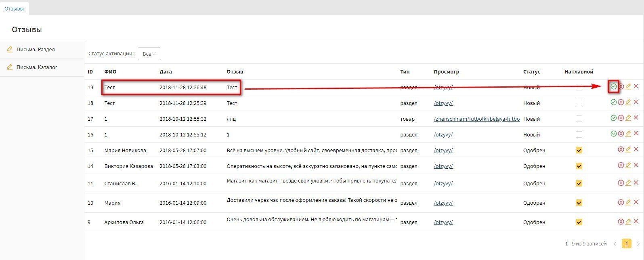
Task: Edit Виктория Казарова's review with pencil icon
Action: (x=628, y=165)
